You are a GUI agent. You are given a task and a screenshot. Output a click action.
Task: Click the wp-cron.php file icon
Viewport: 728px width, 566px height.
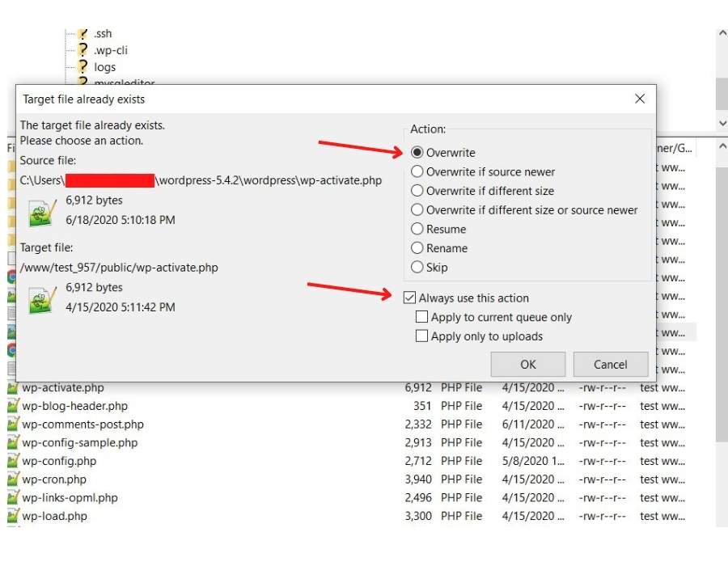pos(13,479)
